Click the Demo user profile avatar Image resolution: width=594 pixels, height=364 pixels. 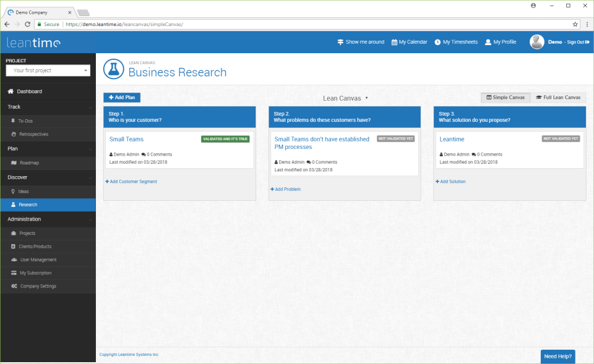click(536, 41)
